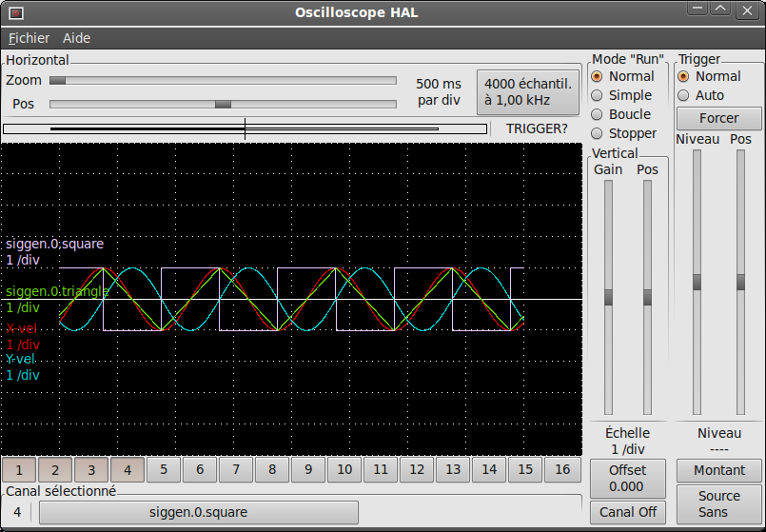Click the trigger Pos slider

click(x=740, y=283)
